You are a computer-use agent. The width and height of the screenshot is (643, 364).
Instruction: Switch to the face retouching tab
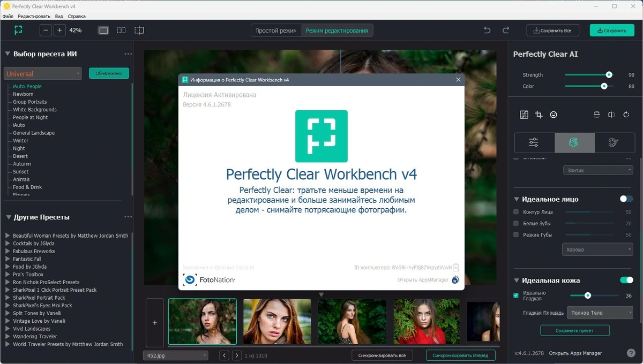(574, 142)
